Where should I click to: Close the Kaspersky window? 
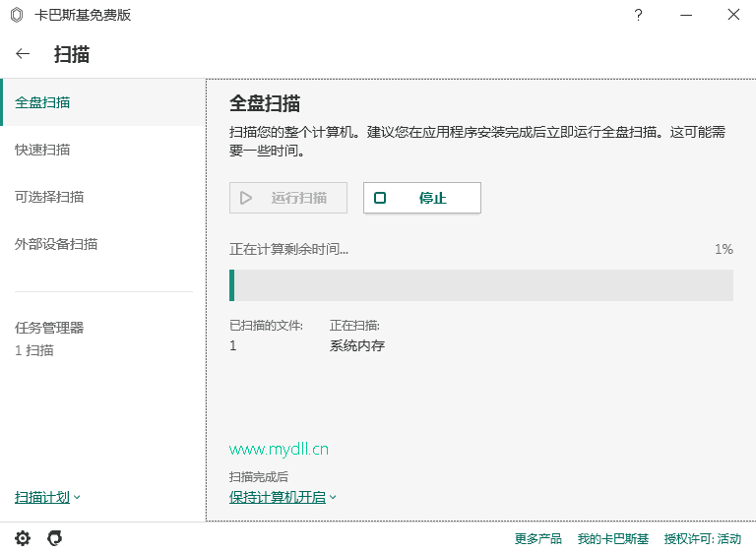pos(733,15)
